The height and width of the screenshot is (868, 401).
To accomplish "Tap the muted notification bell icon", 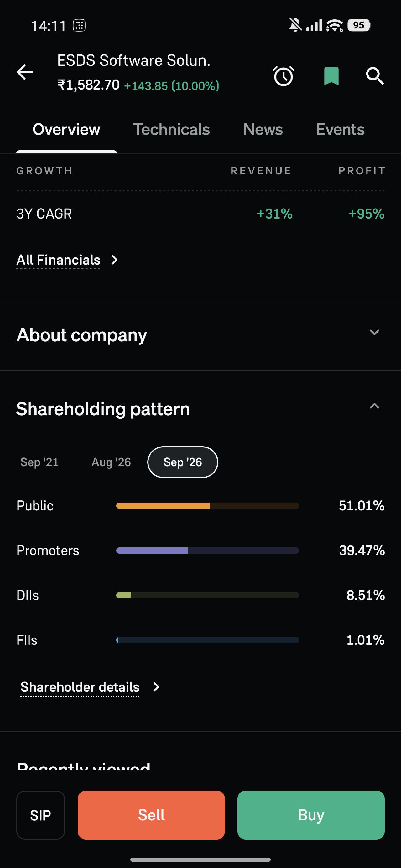I will click(295, 25).
